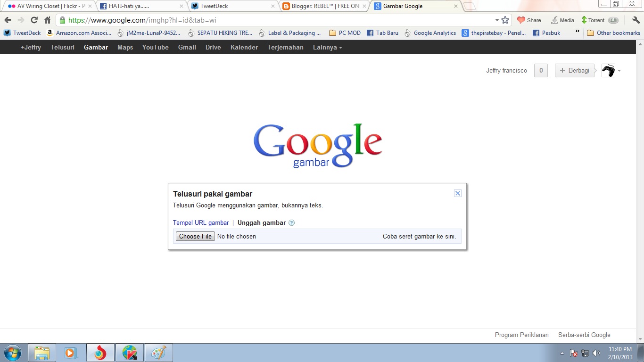Open the media player taskbar icon
The height and width of the screenshot is (362, 644).
pyautogui.click(x=71, y=353)
